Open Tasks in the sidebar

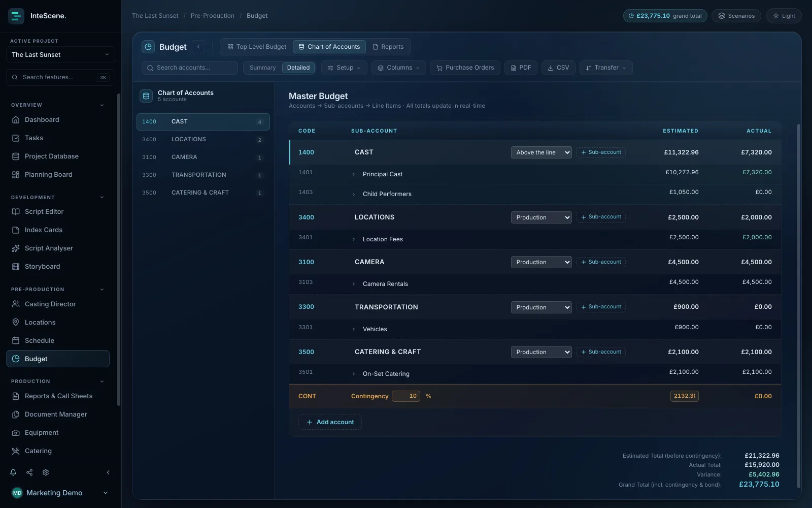58,138
